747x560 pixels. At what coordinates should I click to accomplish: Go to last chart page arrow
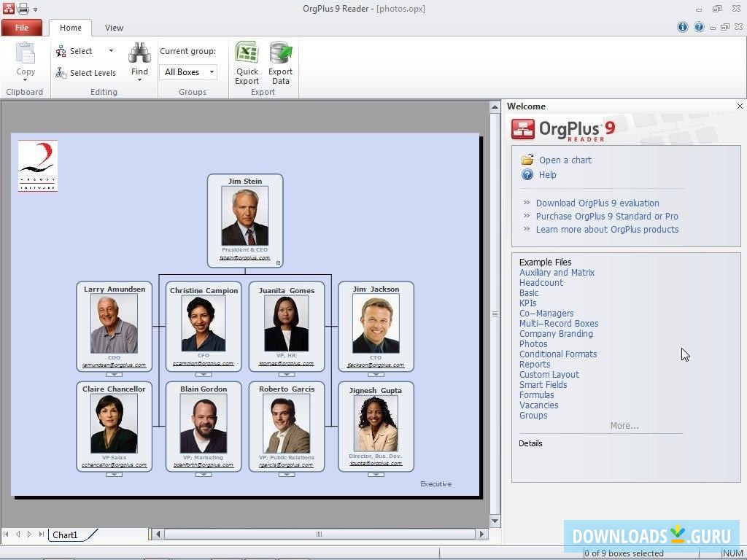click(x=42, y=534)
